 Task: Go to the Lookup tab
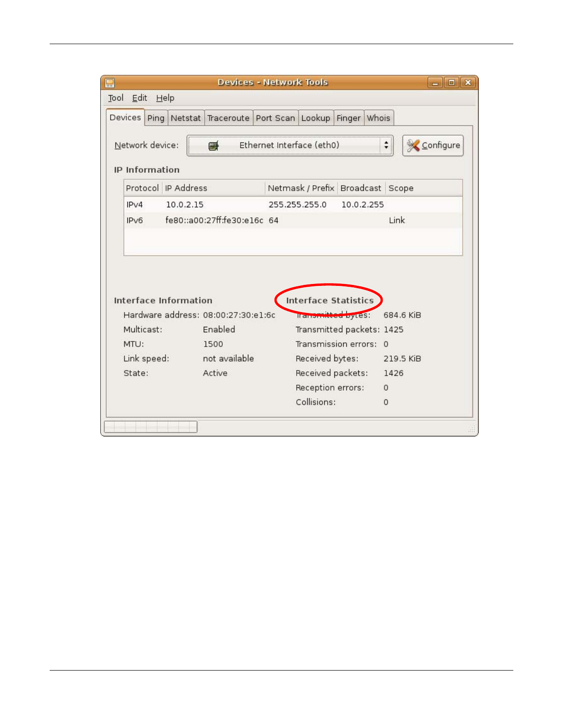click(316, 118)
